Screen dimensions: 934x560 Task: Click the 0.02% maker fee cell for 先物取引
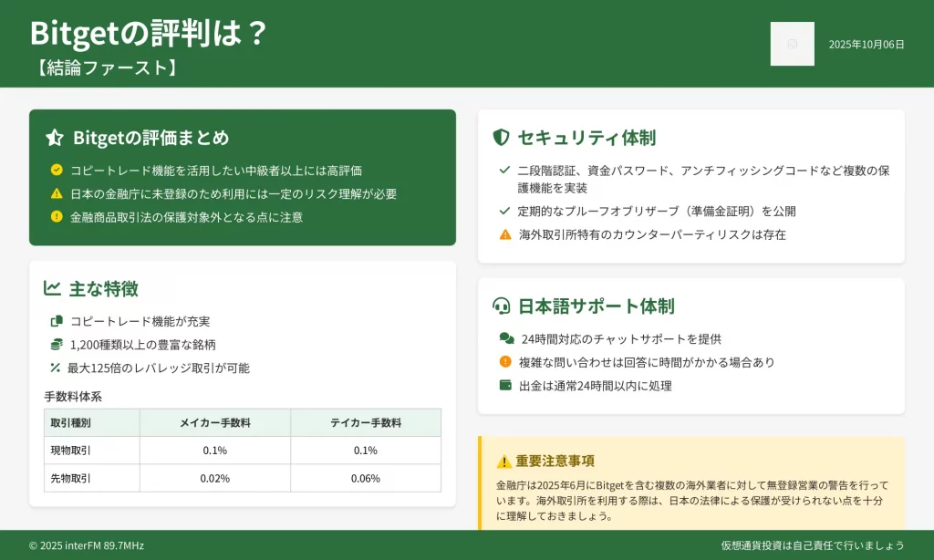(x=215, y=478)
